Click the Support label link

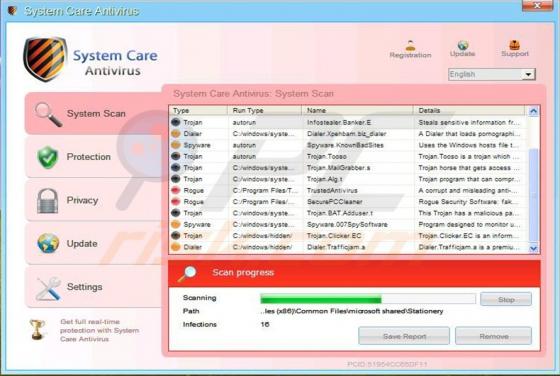click(x=515, y=54)
